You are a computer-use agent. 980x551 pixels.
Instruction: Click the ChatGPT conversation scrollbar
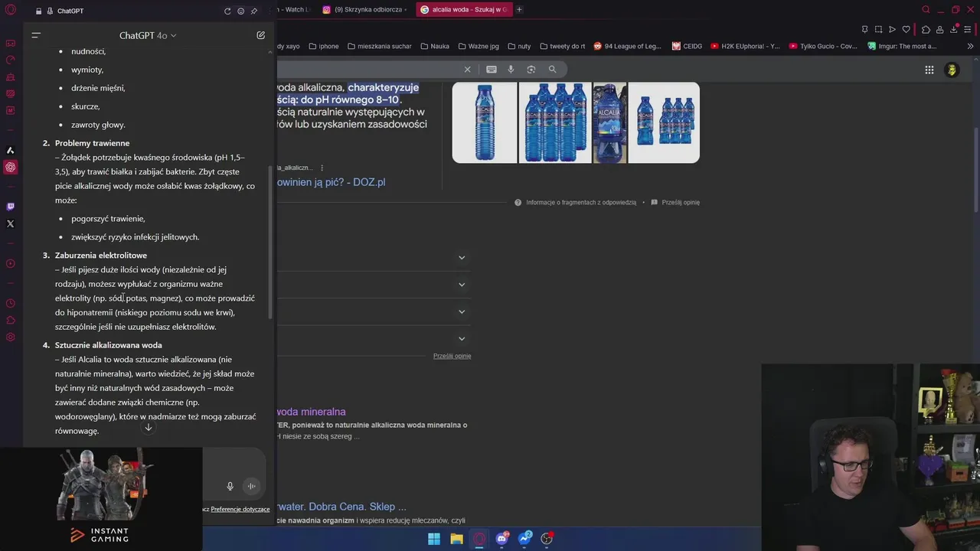(269, 241)
